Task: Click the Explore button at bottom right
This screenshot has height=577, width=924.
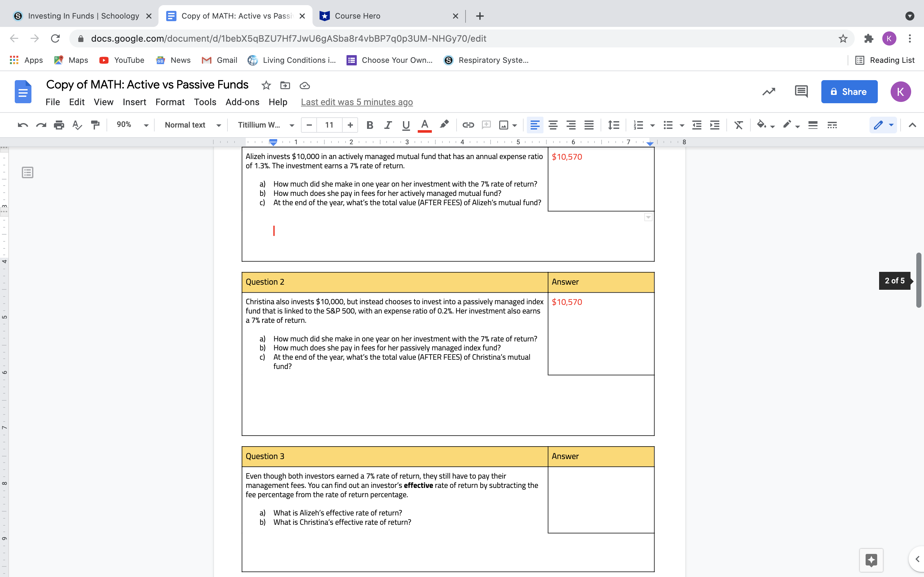Action: click(x=871, y=560)
